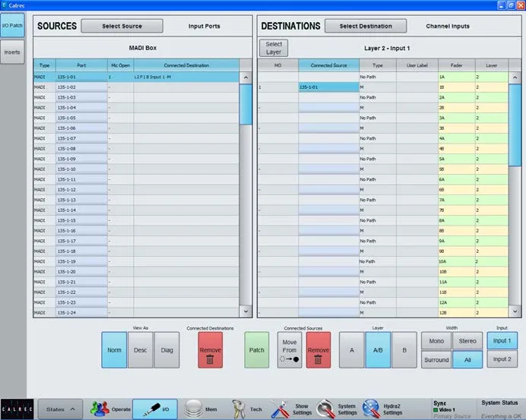This screenshot has width=526, height=420.
Task: Set width filter to Surround
Action: click(436, 360)
